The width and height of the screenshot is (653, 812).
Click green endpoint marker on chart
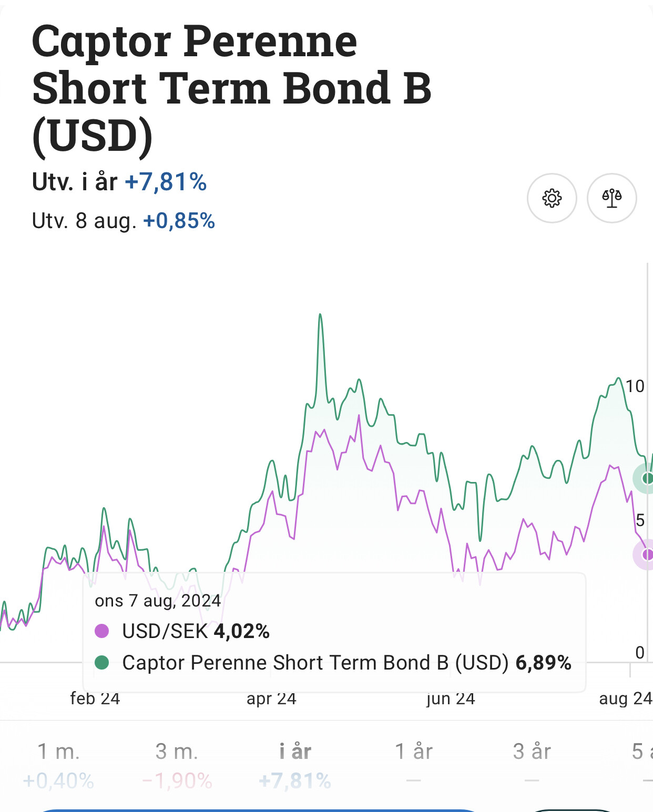tap(647, 478)
